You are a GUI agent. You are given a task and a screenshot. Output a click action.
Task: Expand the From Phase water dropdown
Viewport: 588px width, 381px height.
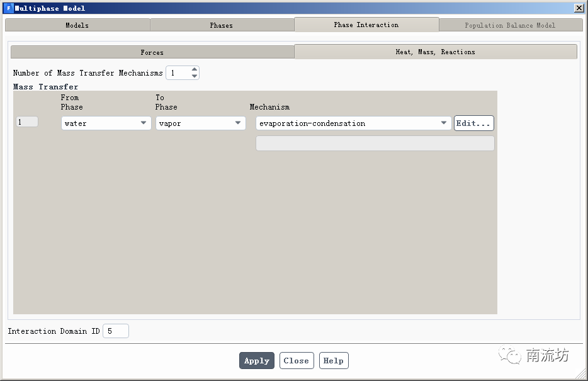106,123
